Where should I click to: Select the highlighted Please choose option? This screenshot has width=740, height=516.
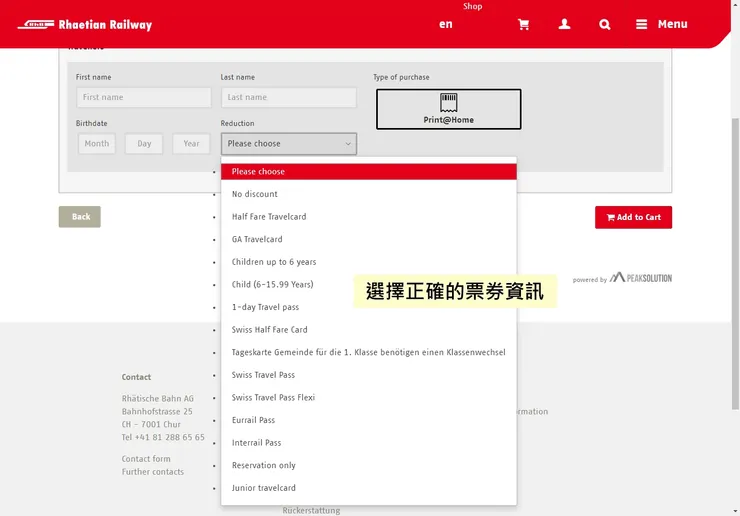click(369, 172)
